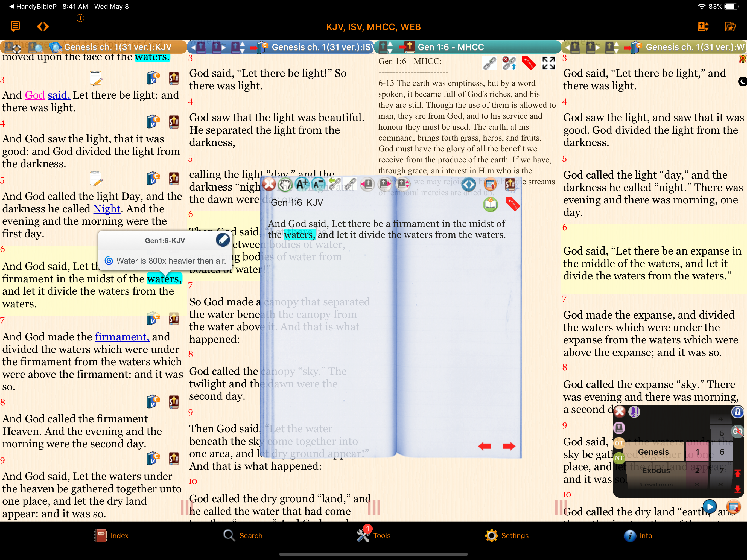Click the compare Bible icon on KJV verse 4

[x=153, y=122]
